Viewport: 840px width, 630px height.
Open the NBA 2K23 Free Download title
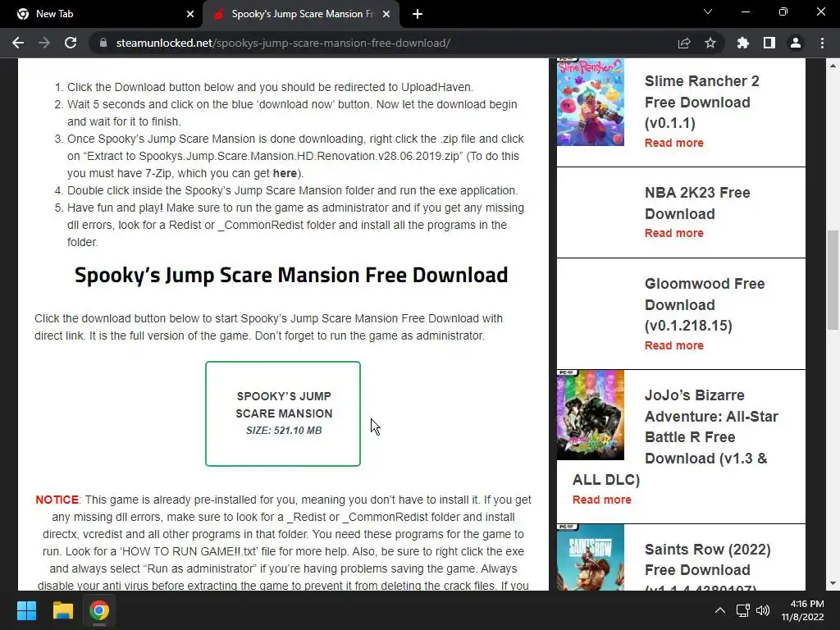point(697,203)
